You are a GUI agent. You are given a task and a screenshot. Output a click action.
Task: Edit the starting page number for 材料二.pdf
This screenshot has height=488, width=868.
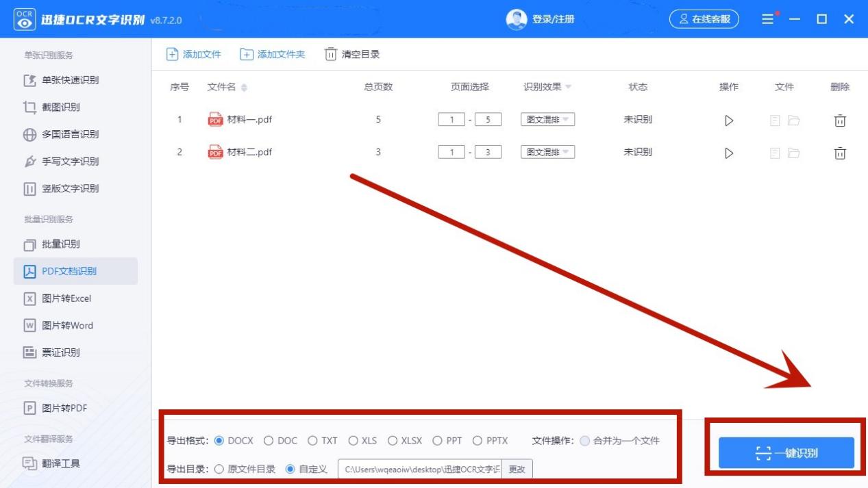[x=451, y=152]
